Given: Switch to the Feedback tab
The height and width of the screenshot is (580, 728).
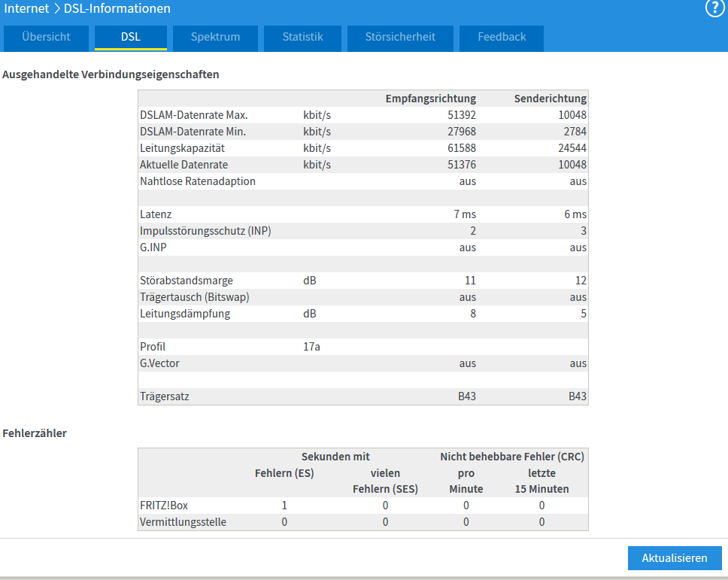Looking at the screenshot, I should (x=502, y=37).
